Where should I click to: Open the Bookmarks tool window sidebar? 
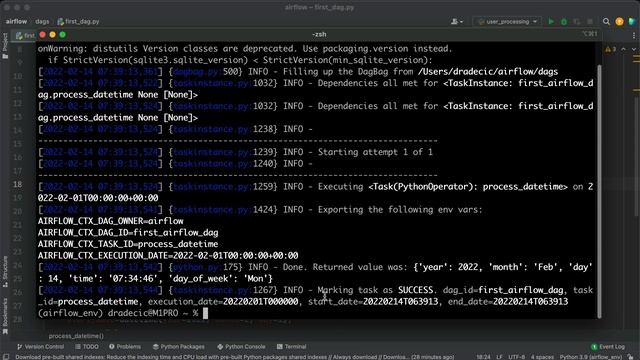pos(5,316)
